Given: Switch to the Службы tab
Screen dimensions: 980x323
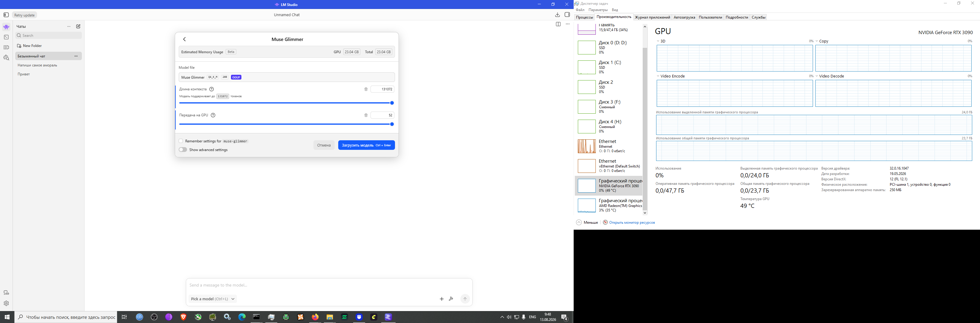Looking at the screenshot, I should (759, 17).
